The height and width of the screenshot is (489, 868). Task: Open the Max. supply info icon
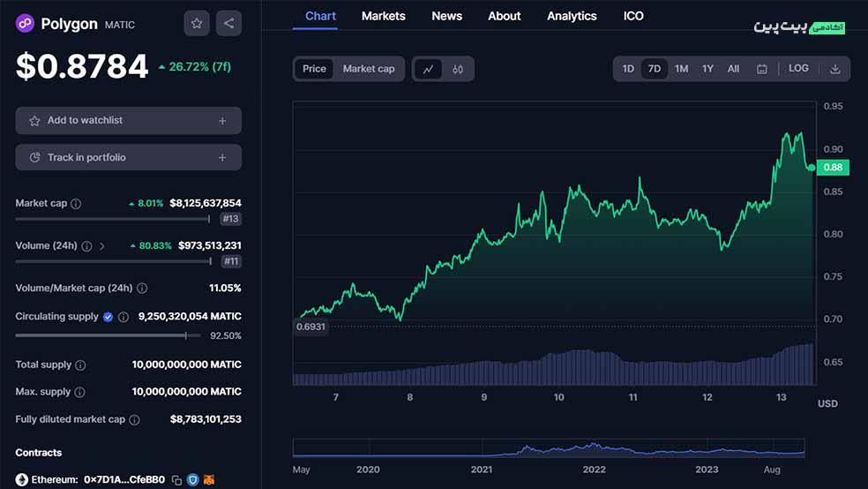pos(79,392)
